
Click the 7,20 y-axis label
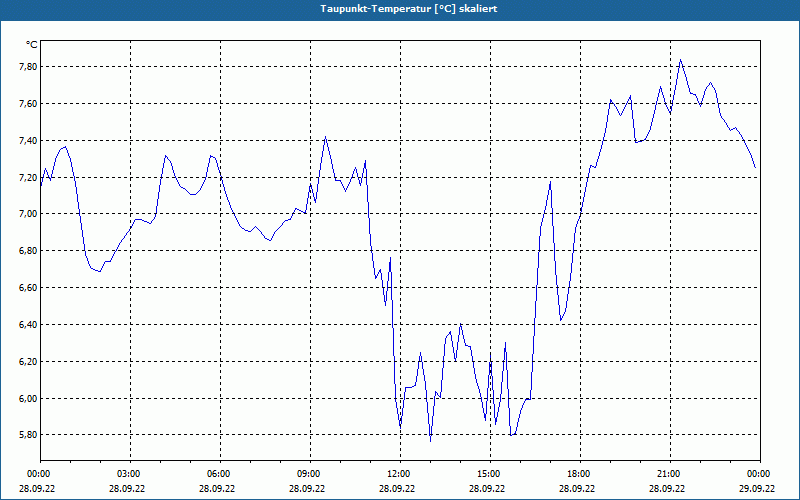coord(29,178)
